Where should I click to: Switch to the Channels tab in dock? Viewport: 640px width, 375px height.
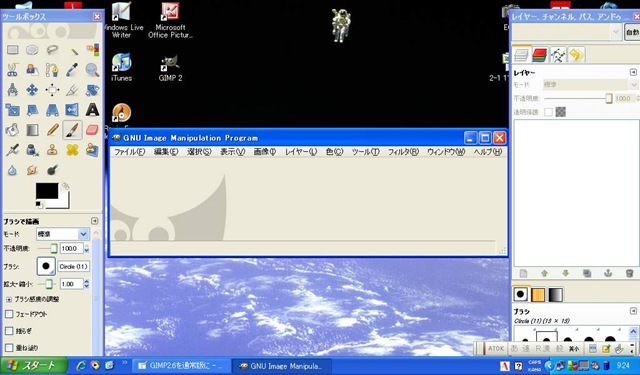540,55
